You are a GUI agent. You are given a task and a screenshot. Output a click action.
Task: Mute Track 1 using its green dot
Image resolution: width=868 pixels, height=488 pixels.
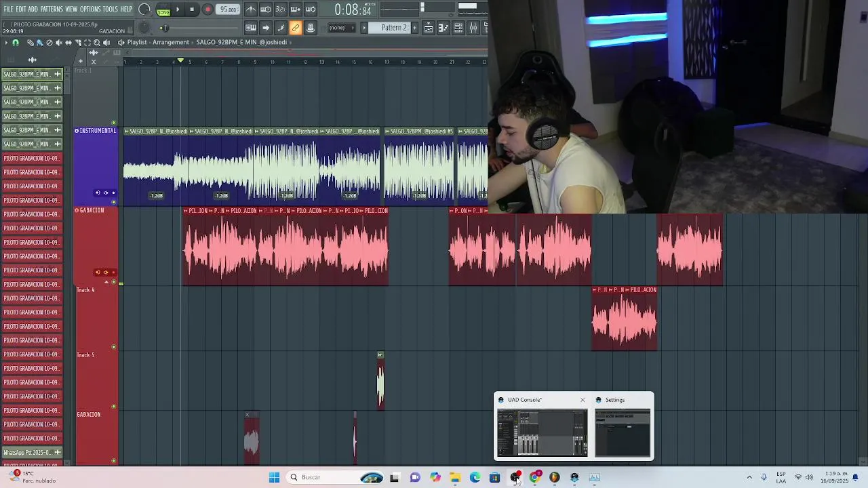click(114, 123)
